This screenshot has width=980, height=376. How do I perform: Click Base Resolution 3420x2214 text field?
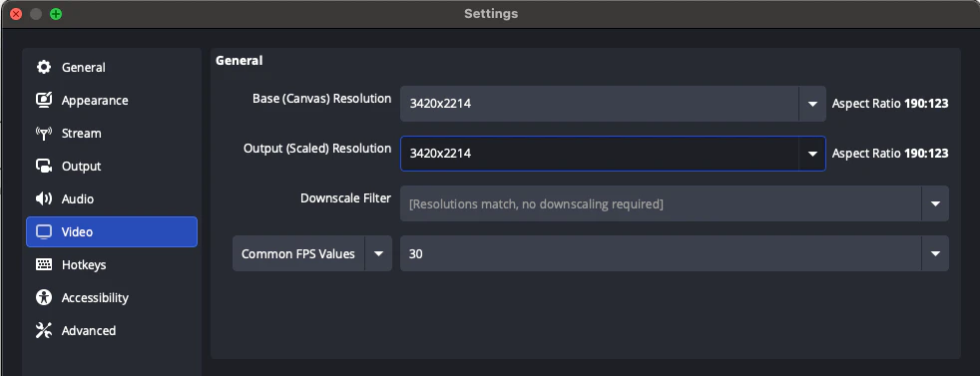[x=600, y=104]
